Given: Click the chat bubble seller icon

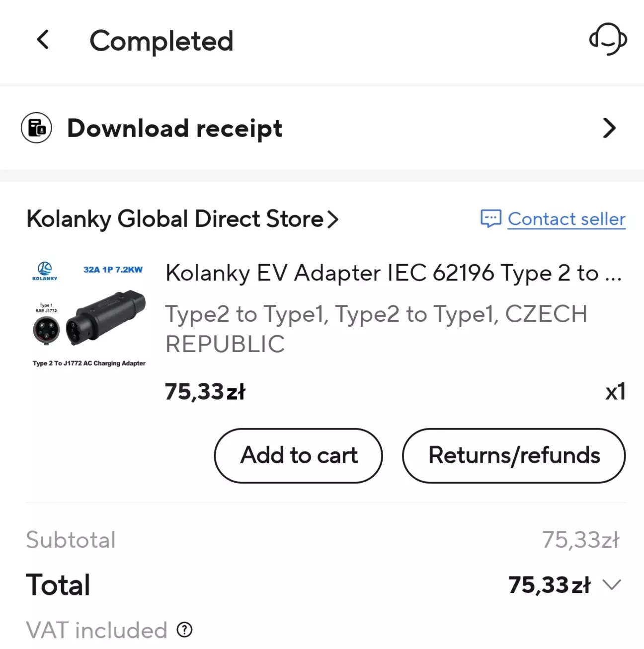Looking at the screenshot, I should tap(490, 218).
